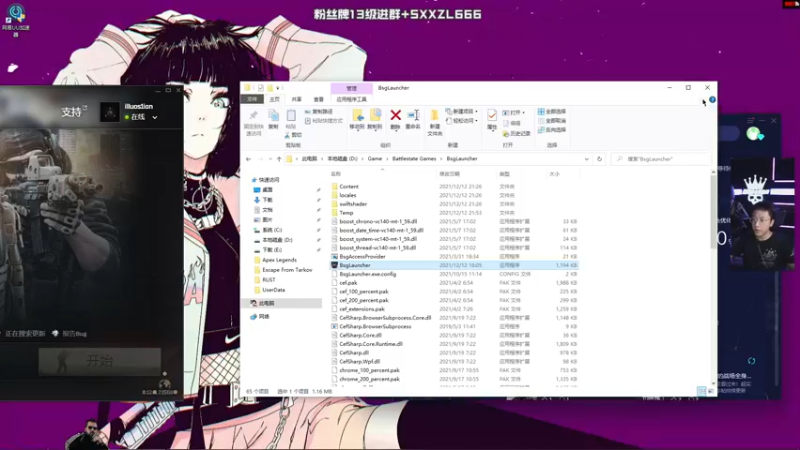
Task: Click Invert selection in the ribbon
Action: (x=552, y=130)
